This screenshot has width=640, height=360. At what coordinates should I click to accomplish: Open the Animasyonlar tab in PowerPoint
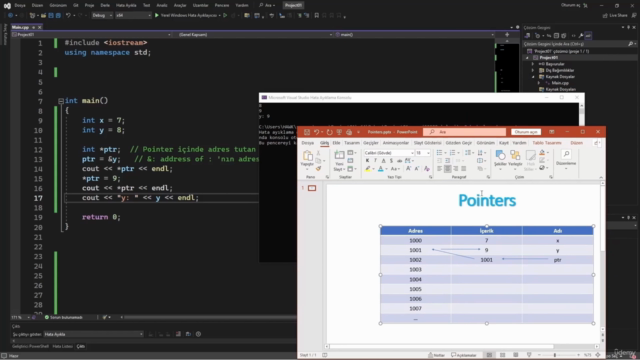click(x=396, y=143)
